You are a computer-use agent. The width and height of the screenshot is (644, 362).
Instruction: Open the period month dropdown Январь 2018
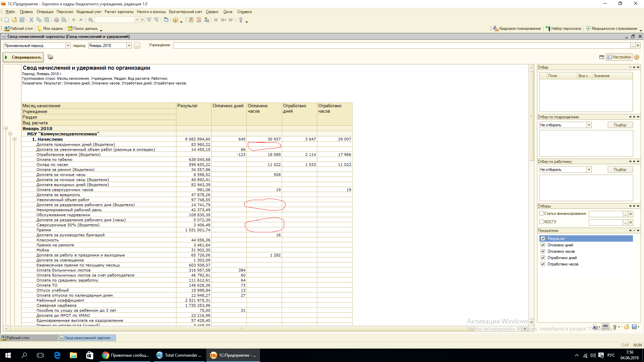[x=129, y=46]
